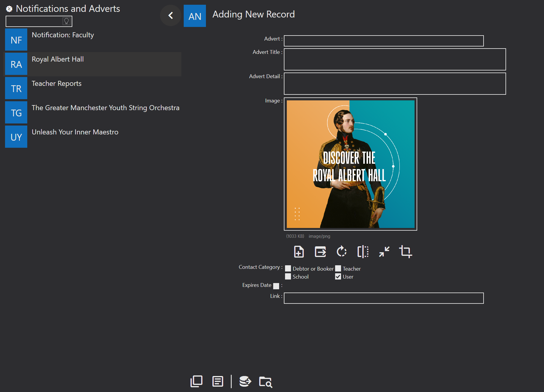
Task: Select the UY blue tile
Action: pyautogui.click(x=16, y=137)
